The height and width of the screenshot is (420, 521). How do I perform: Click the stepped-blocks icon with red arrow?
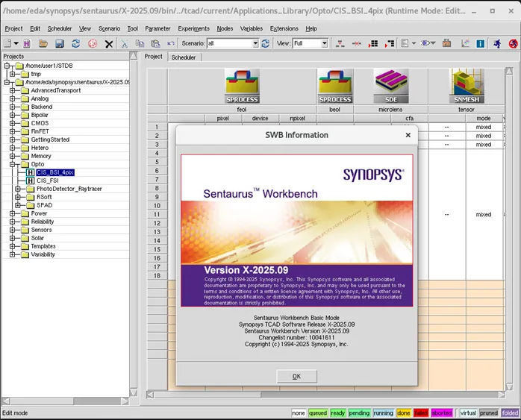click(x=390, y=43)
